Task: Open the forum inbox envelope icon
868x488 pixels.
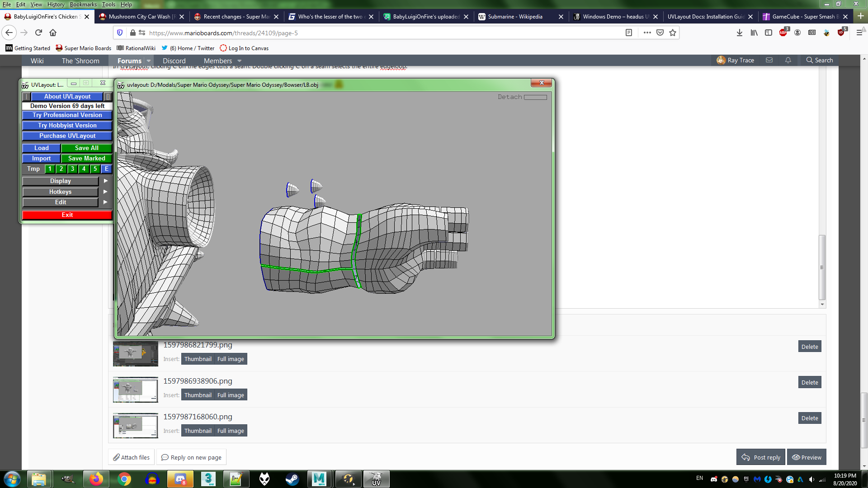Action: coord(769,60)
